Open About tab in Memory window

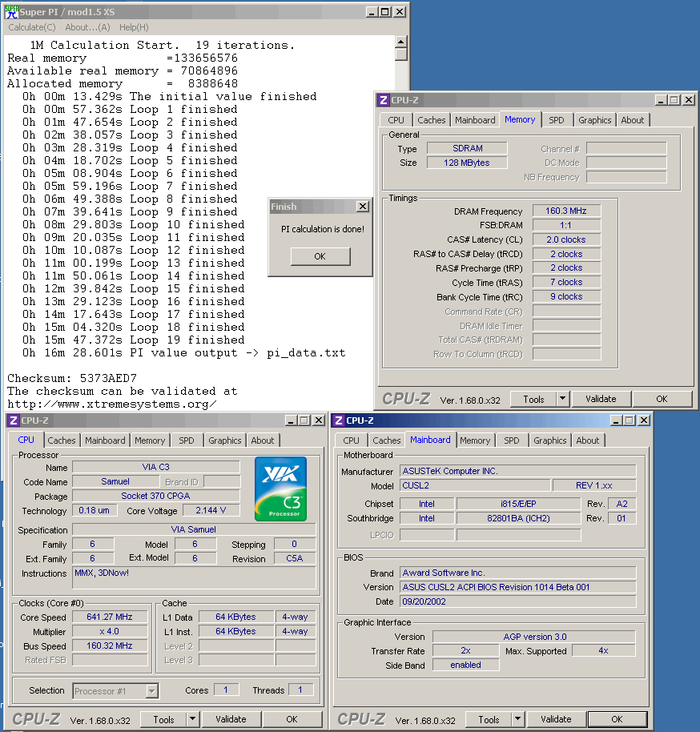tap(632, 120)
